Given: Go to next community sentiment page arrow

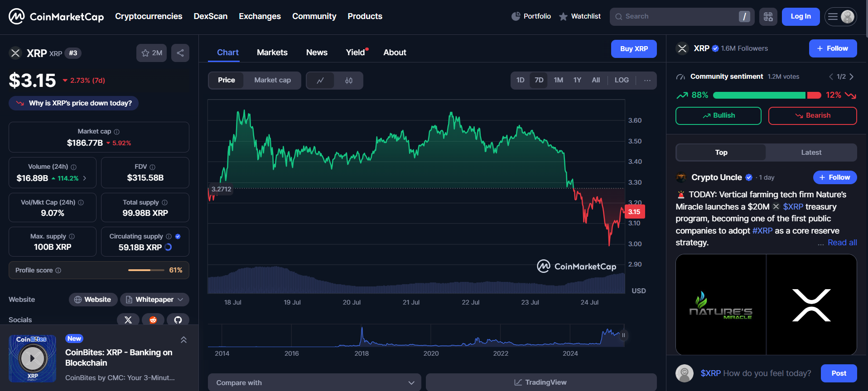Looking at the screenshot, I should [852, 77].
